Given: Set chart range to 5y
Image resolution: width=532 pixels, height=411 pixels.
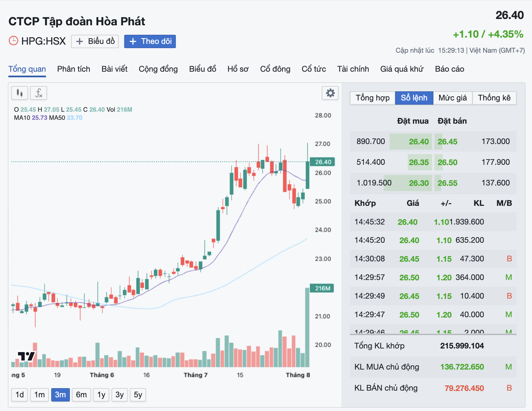Looking at the screenshot, I should point(138,395).
